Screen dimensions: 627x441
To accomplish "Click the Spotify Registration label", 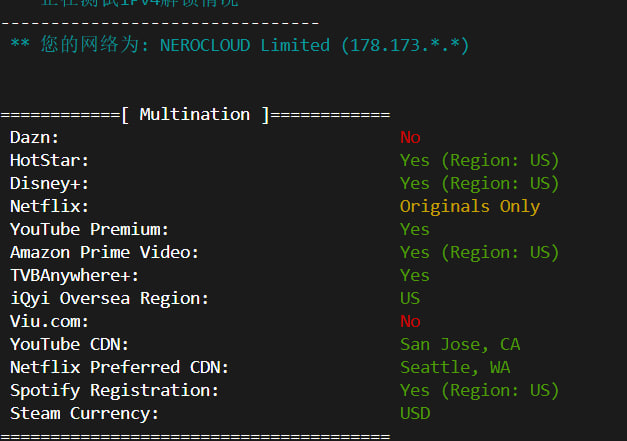I will [115, 391].
